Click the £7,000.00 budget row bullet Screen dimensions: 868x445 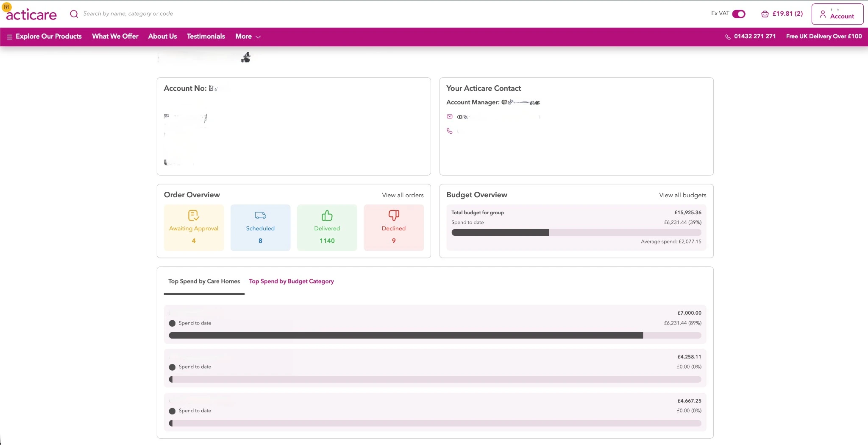pyautogui.click(x=172, y=323)
